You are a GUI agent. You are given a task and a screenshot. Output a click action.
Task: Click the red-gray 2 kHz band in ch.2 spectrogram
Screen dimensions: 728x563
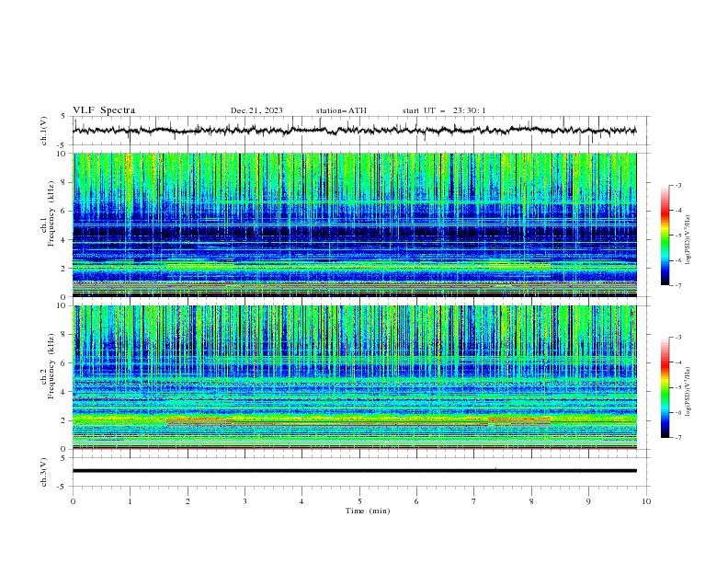click(358, 421)
